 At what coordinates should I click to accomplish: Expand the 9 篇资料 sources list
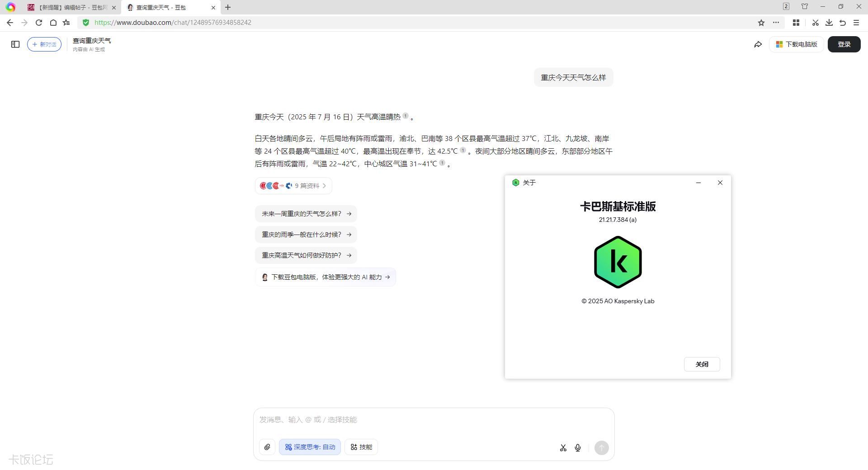click(293, 186)
